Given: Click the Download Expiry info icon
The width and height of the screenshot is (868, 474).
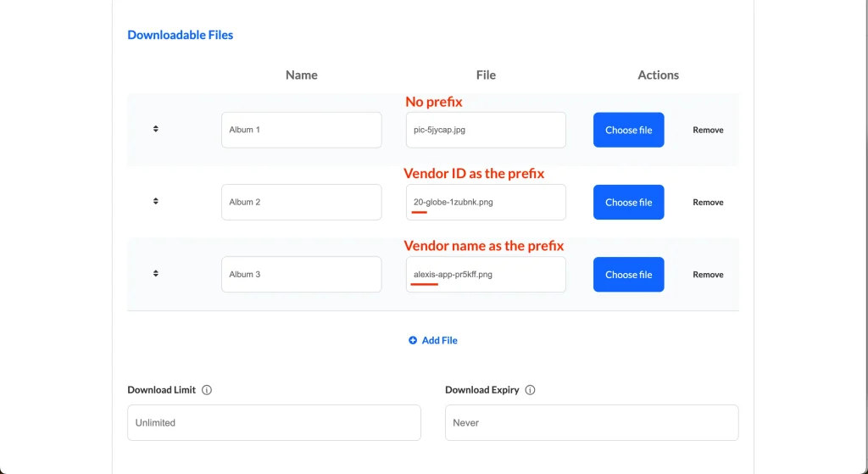Looking at the screenshot, I should pos(530,390).
